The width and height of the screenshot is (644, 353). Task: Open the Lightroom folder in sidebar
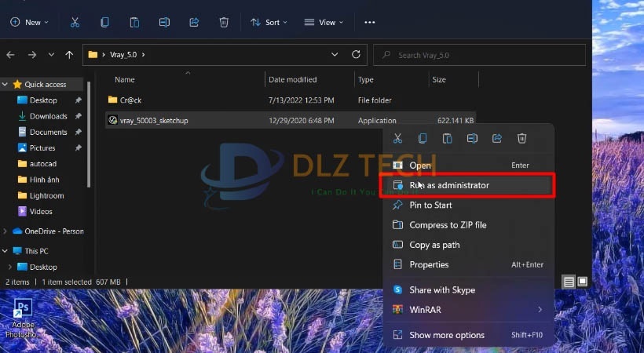tap(46, 196)
